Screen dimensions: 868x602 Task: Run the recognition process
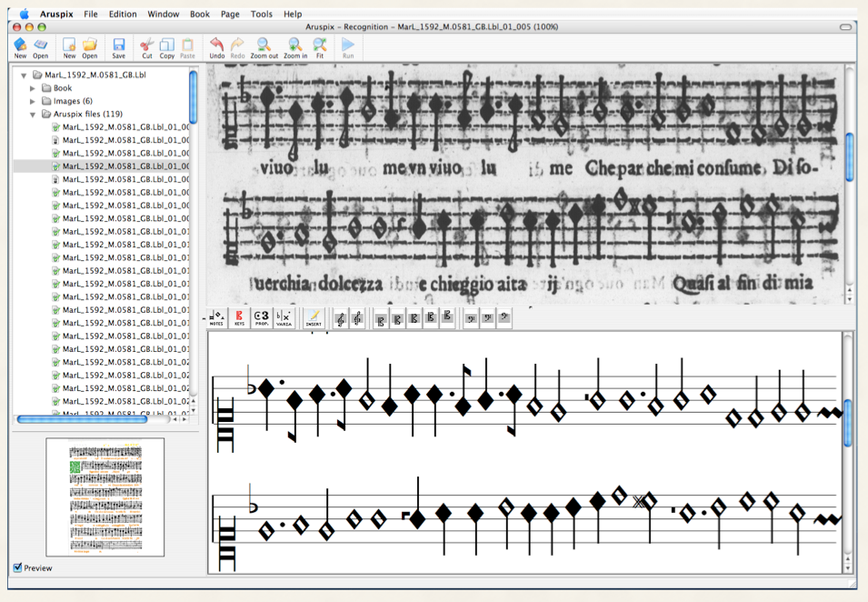(x=347, y=47)
